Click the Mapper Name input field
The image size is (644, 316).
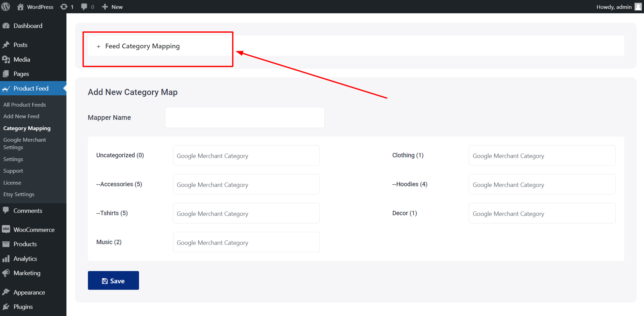click(x=244, y=117)
